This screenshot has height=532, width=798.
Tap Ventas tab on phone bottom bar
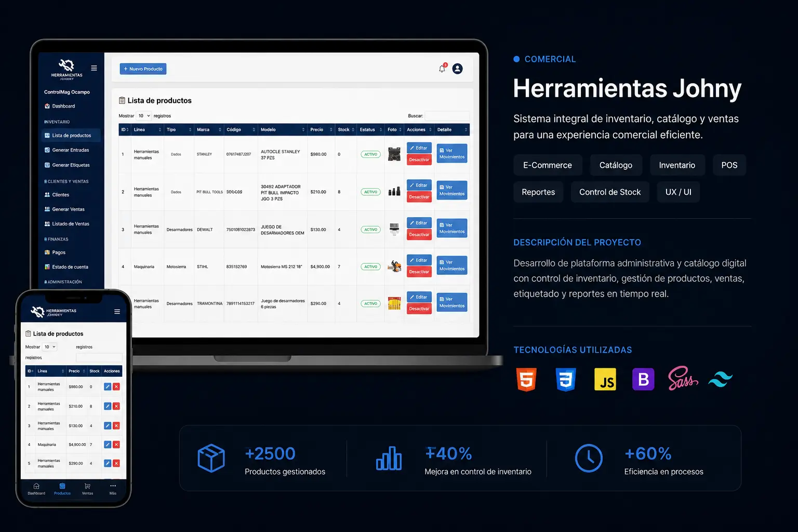click(x=87, y=489)
